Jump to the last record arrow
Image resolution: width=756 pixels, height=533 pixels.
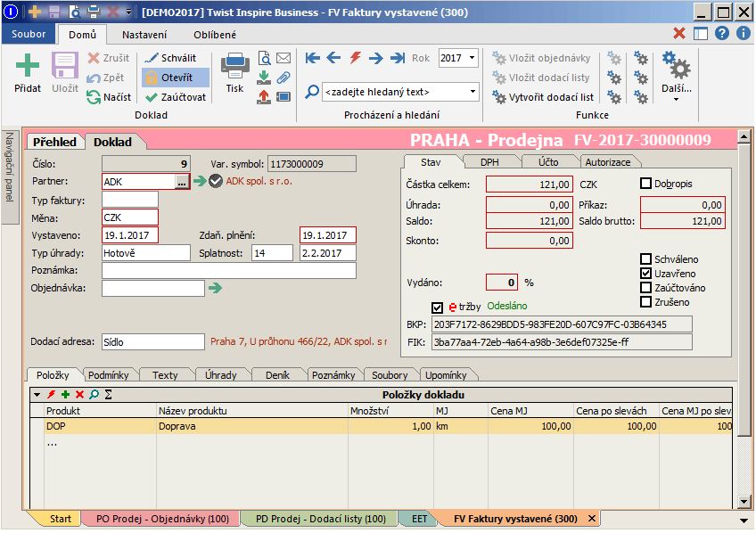(x=398, y=58)
